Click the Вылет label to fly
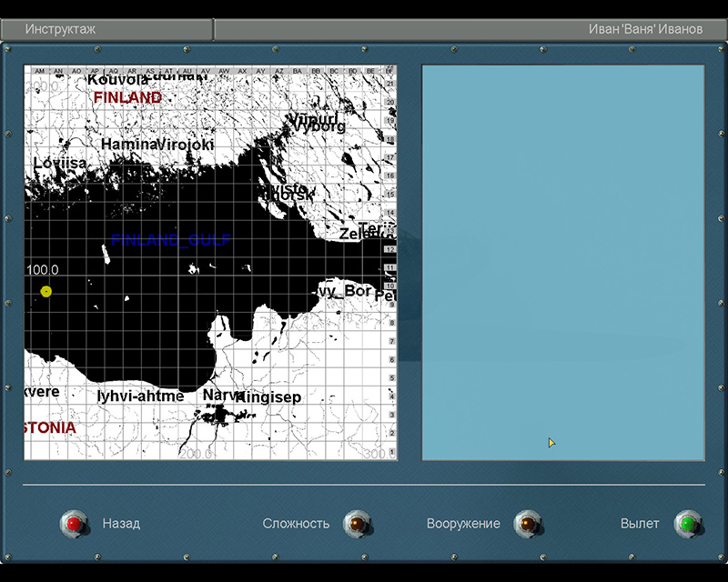This screenshot has width=728, height=582. click(640, 524)
